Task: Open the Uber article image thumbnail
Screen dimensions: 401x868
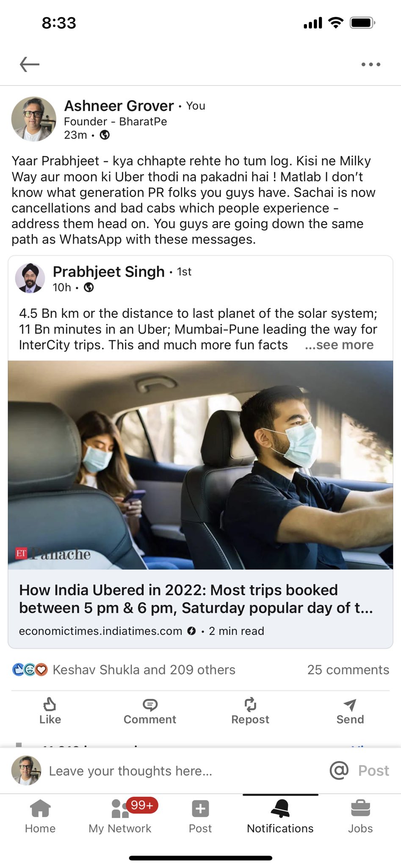Action: 200,465
